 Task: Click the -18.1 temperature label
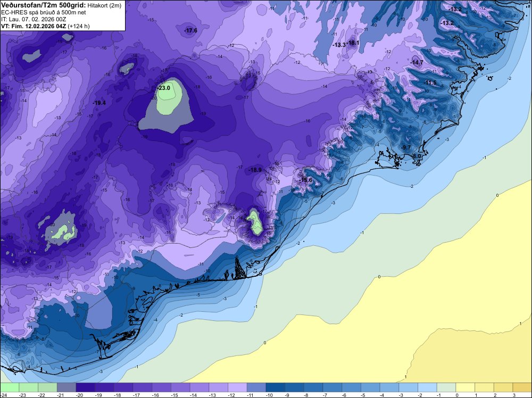(x=353, y=43)
